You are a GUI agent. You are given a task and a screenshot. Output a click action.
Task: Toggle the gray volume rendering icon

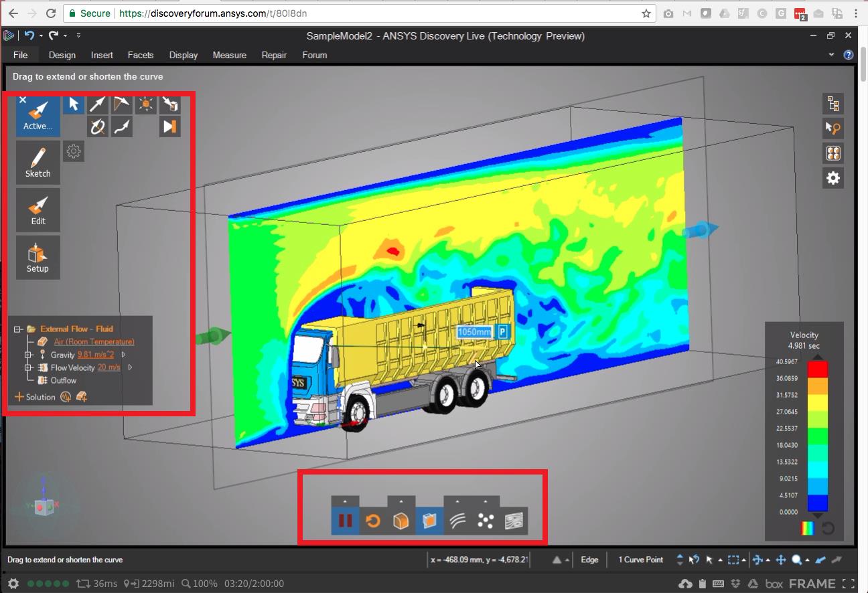(x=514, y=521)
